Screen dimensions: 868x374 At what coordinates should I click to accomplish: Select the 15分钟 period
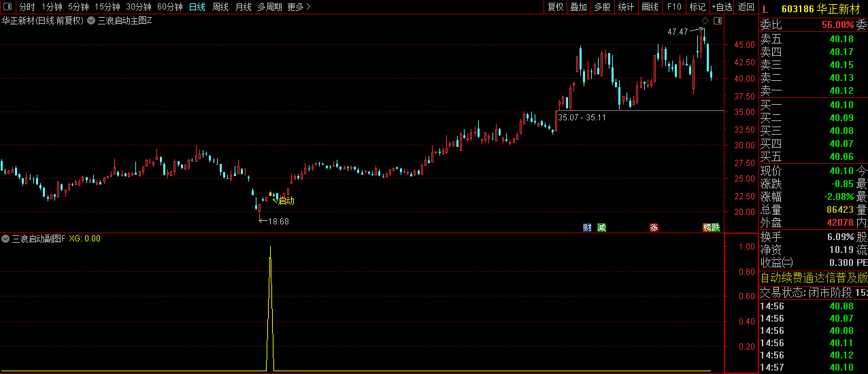pos(107,7)
